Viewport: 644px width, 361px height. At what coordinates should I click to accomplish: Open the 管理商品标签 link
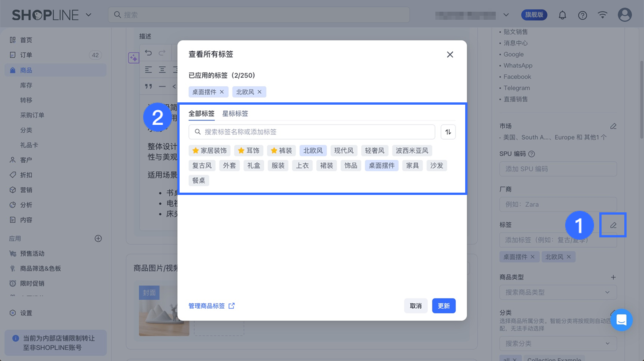211,306
